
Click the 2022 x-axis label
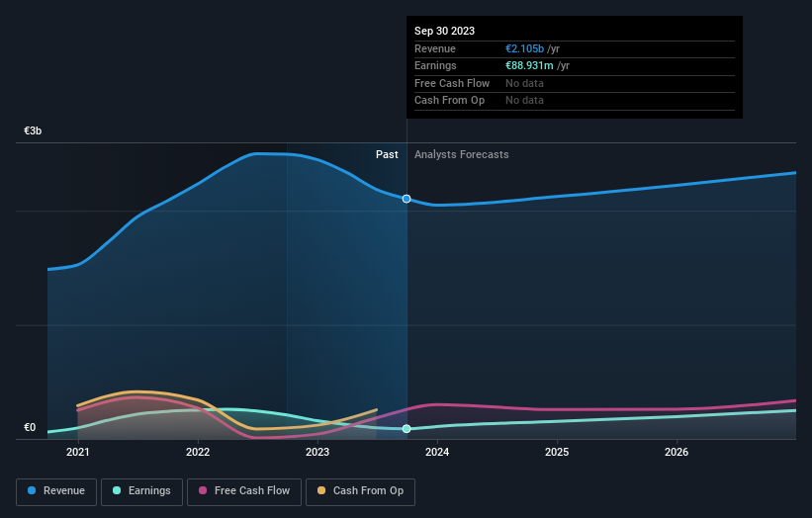(x=198, y=452)
